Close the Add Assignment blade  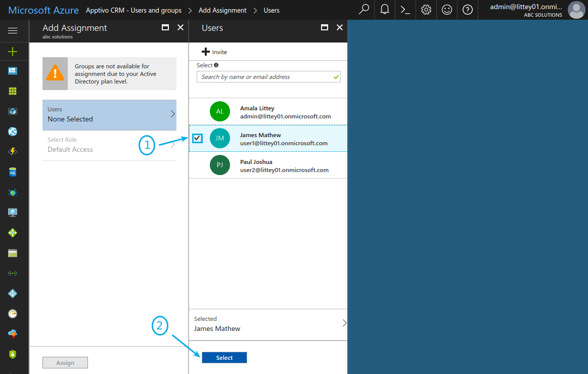180,27
